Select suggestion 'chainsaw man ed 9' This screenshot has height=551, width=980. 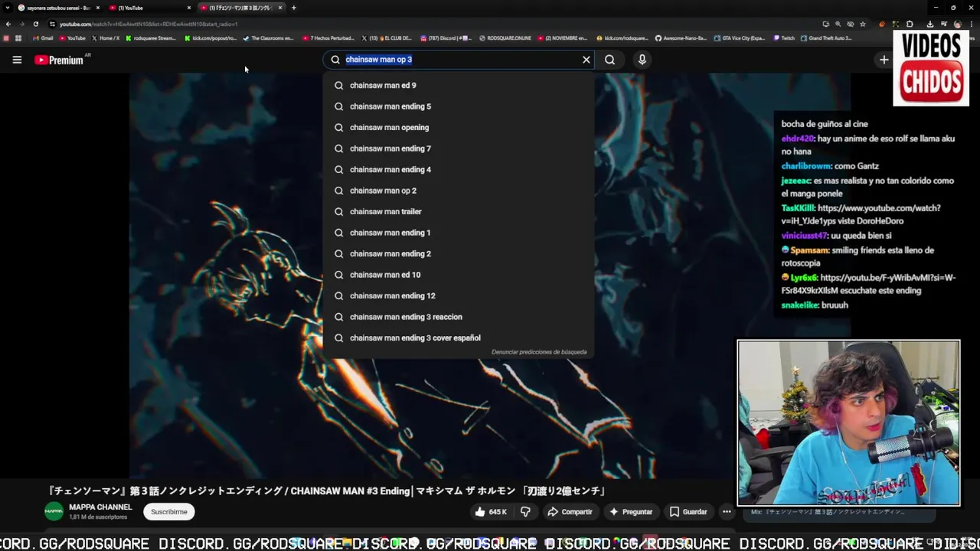pos(459,86)
